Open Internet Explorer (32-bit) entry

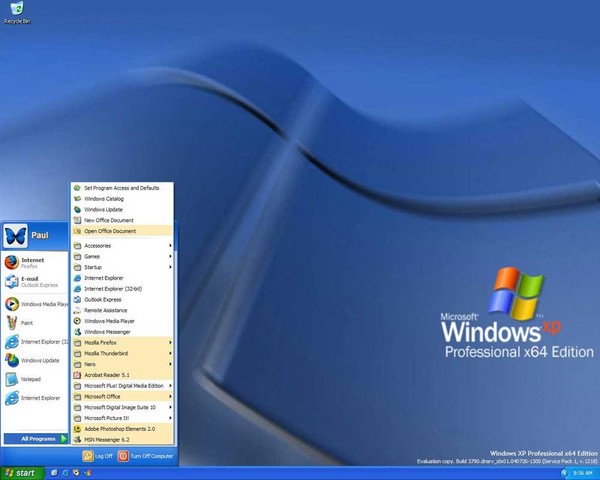122,289
